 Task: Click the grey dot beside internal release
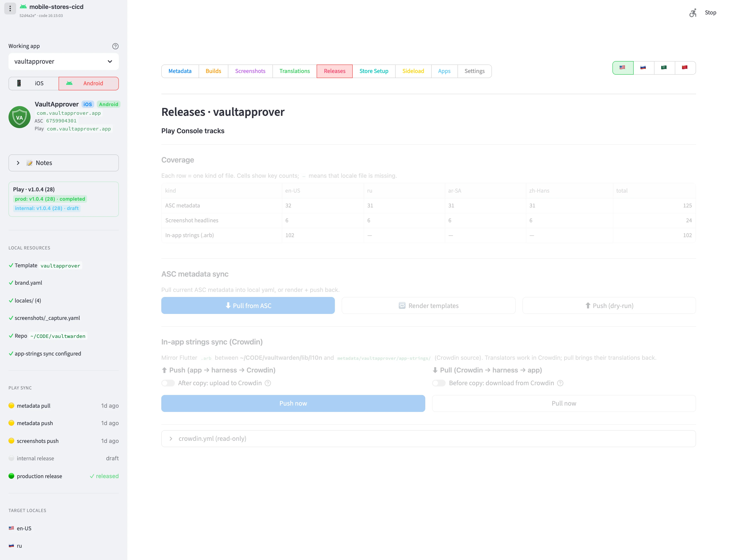pos(11,458)
